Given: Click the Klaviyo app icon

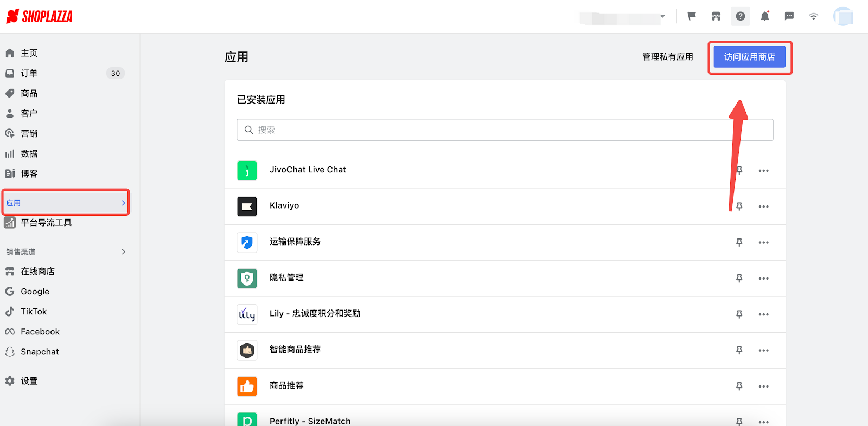Looking at the screenshot, I should (247, 206).
